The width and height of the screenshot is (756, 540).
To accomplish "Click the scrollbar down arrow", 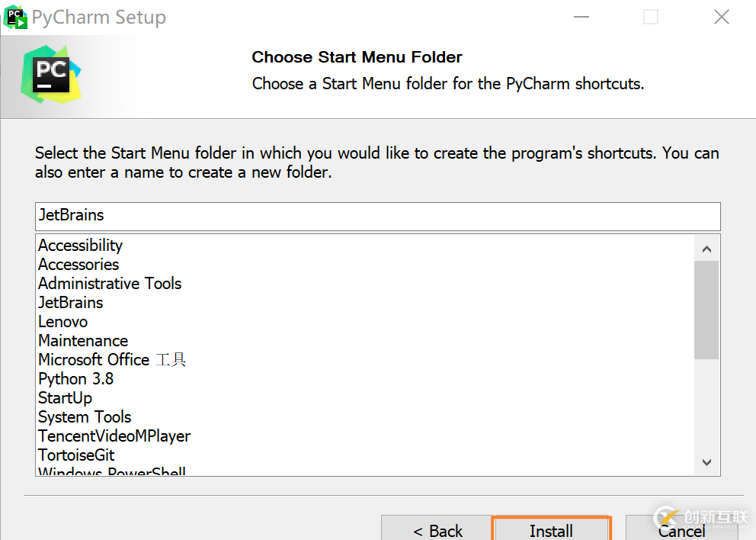I will pyautogui.click(x=706, y=462).
